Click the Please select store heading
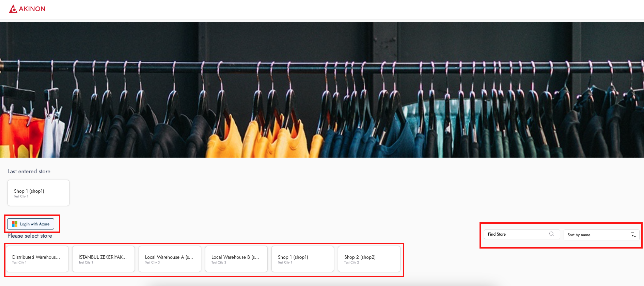644x286 pixels. [30, 236]
